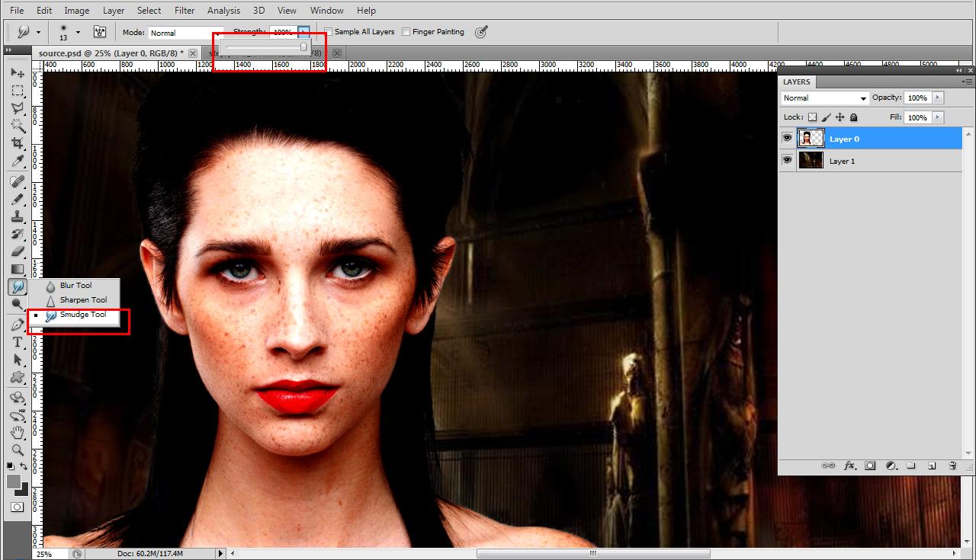Select the Pen tool
The image size is (976, 560).
click(18, 325)
